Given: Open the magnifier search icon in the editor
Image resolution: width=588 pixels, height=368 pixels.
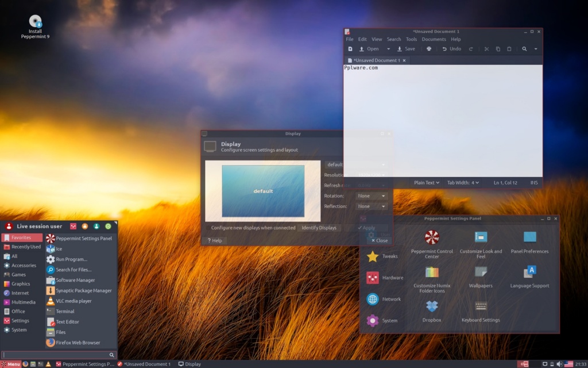Looking at the screenshot, I should 524,49.
